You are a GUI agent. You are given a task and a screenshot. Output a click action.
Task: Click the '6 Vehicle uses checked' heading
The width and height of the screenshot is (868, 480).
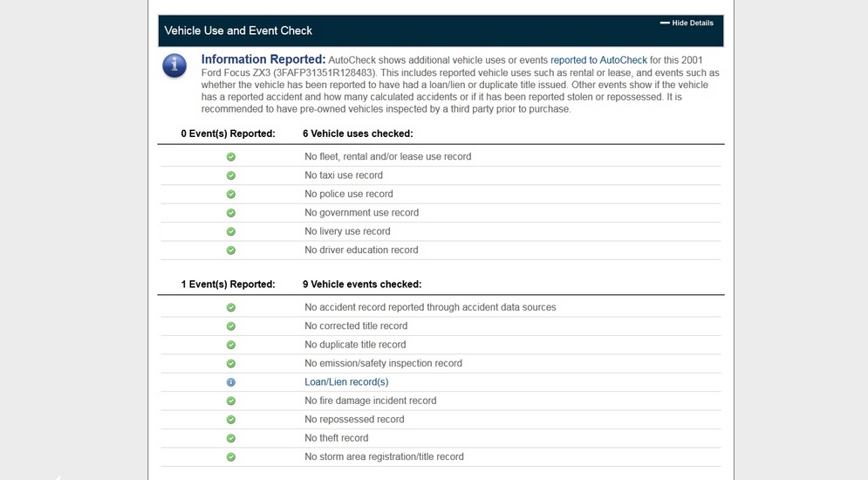tap(358, 134)
